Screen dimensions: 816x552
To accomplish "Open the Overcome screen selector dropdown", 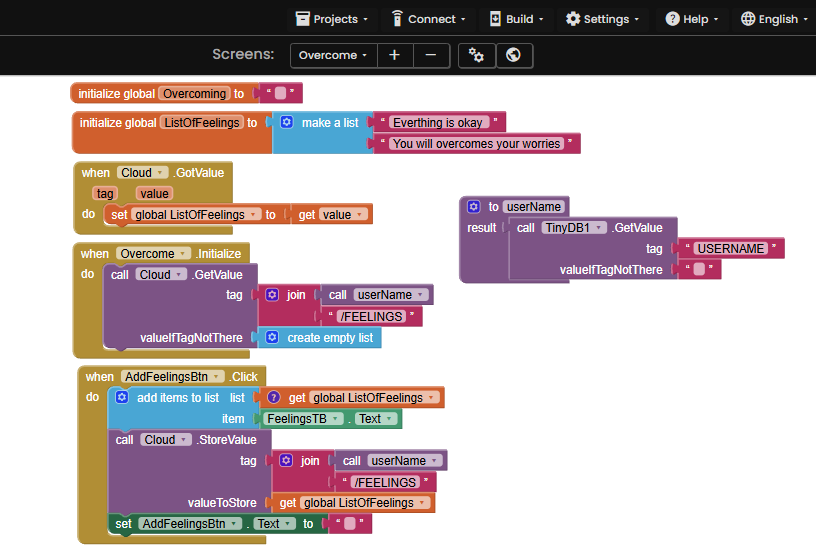I will pyautogui.click(x=333, y=55).
